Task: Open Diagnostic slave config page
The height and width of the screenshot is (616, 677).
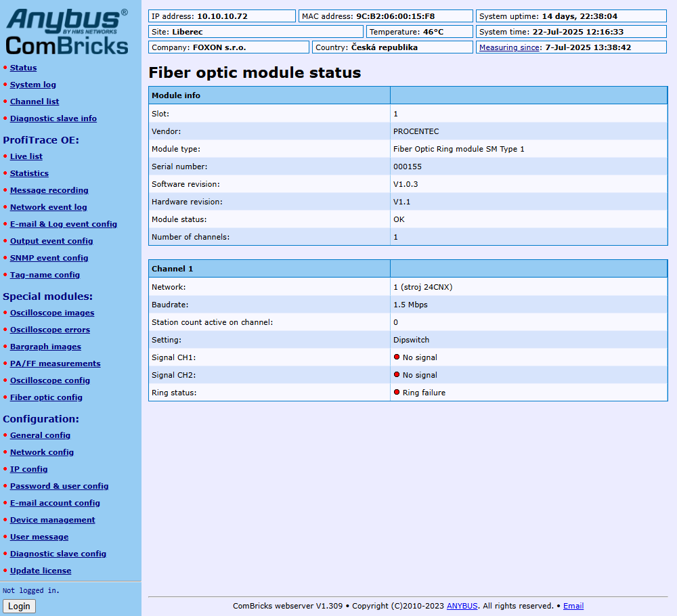Action: (x=58, y=554)
